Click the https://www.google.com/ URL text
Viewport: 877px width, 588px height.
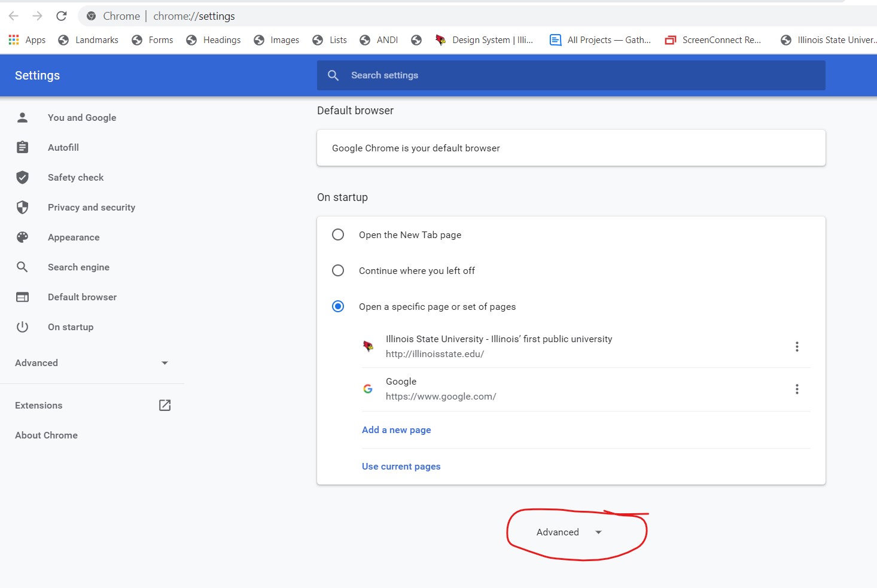click(441, 397)
